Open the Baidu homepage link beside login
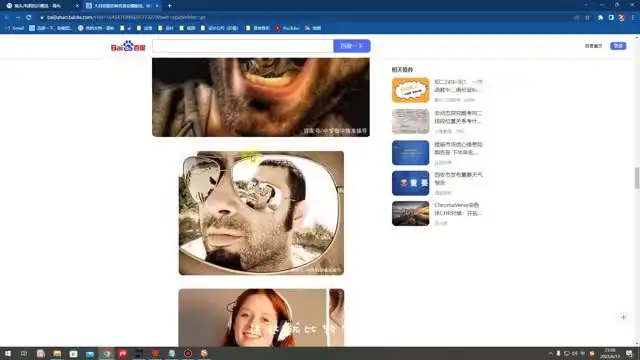The width and height of the screenshot is (640, 360). 593,46
